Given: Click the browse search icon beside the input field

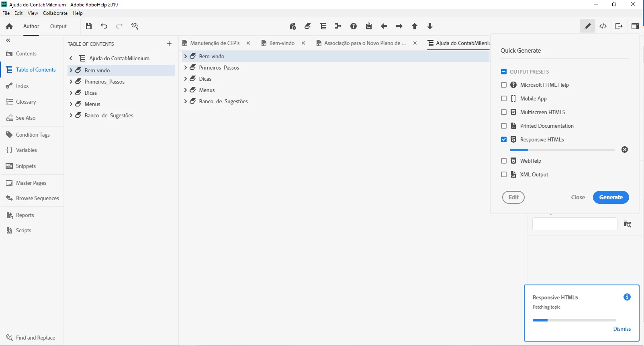Looking at the screenshot, I should point(628,224).
